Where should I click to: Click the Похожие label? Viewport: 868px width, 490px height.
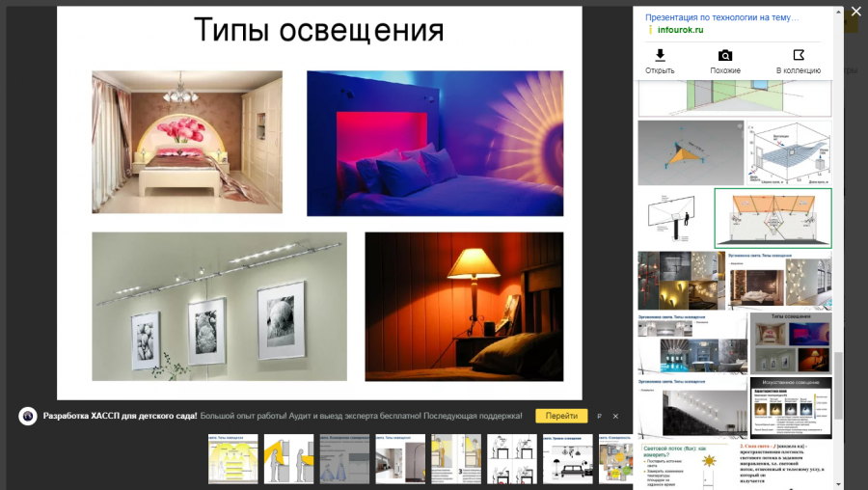coord(725,70)
